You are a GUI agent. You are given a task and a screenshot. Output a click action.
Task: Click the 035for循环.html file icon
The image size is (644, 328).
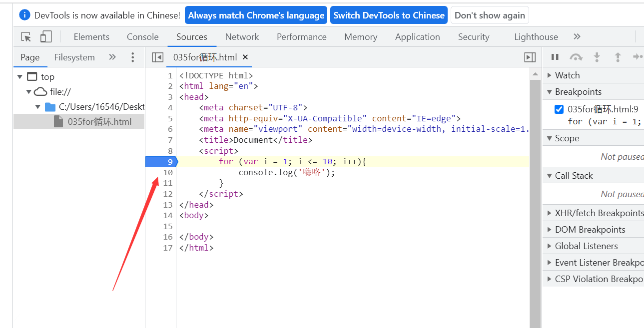pyautogui.click(x=58, y=121)
